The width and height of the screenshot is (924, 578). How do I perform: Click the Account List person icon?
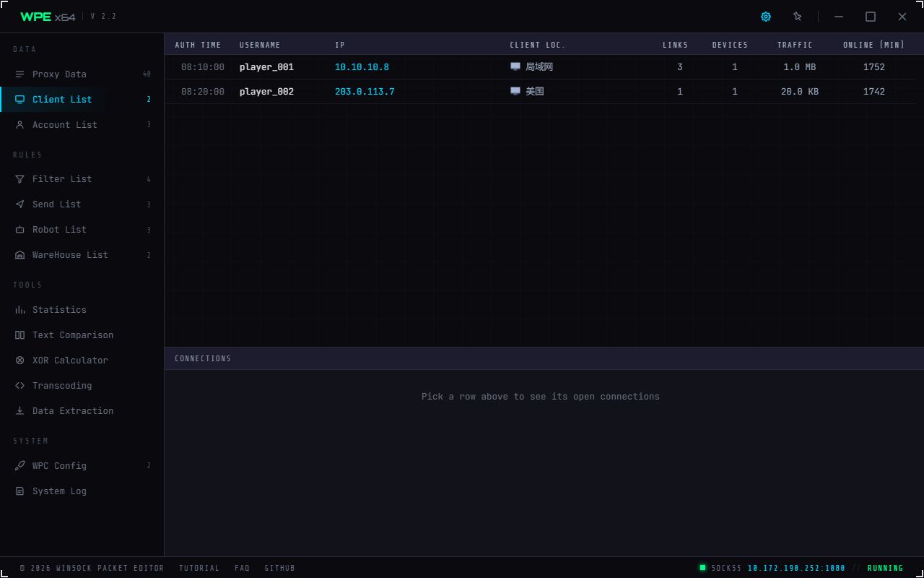pos(20,125)
